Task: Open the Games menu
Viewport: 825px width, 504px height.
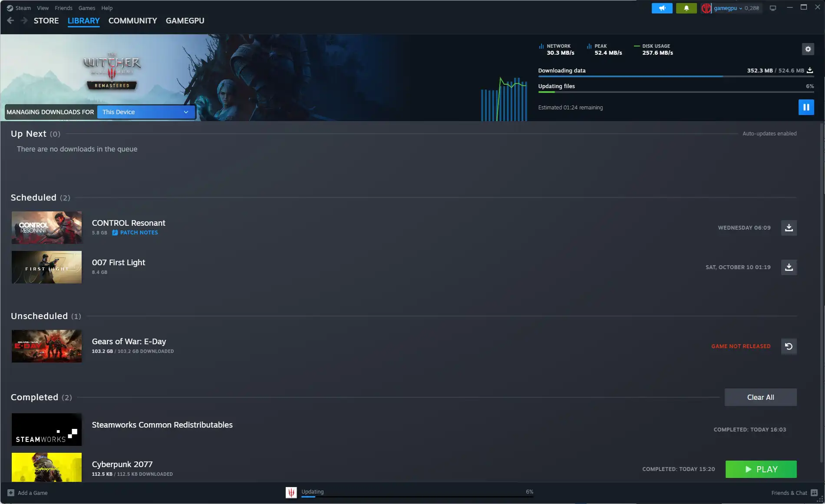Action: click(x=87, y=8)
